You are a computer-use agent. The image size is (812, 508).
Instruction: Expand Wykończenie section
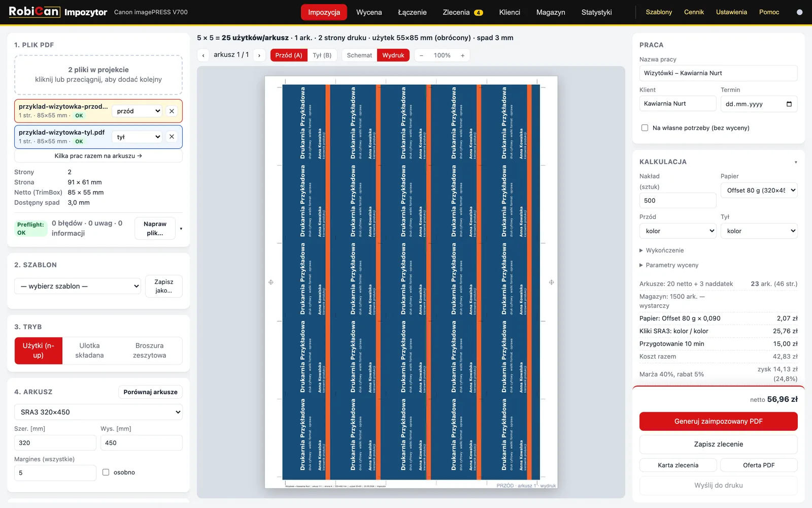(662, 250)
